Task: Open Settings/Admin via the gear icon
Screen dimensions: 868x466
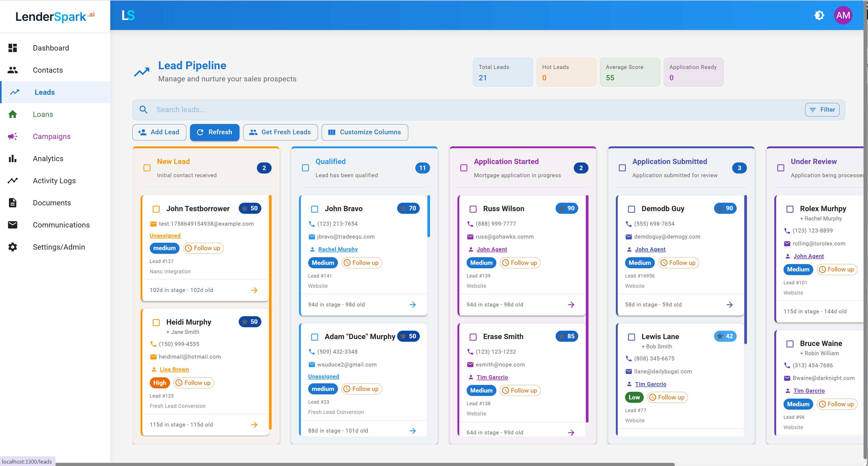Action: 12,247
